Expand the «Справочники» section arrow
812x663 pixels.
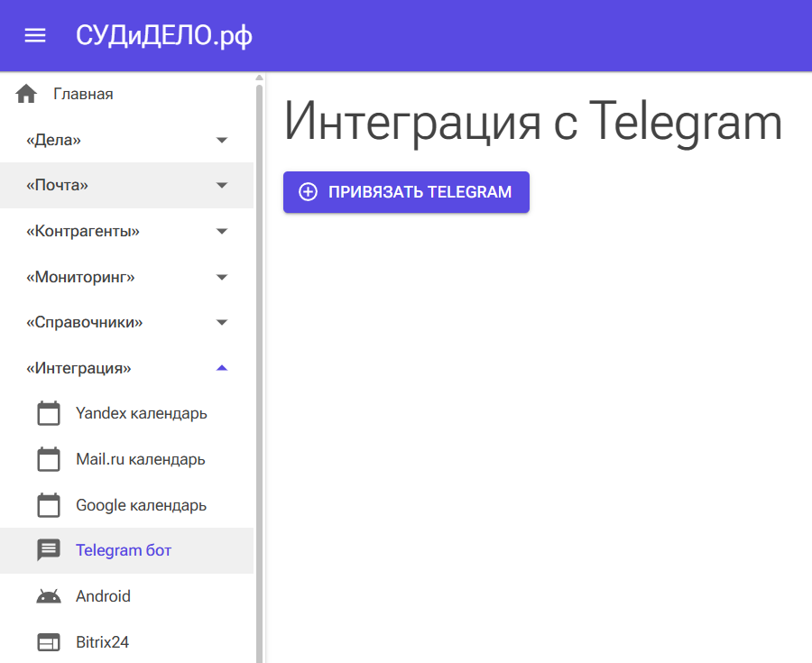click(x=222, y=323)
